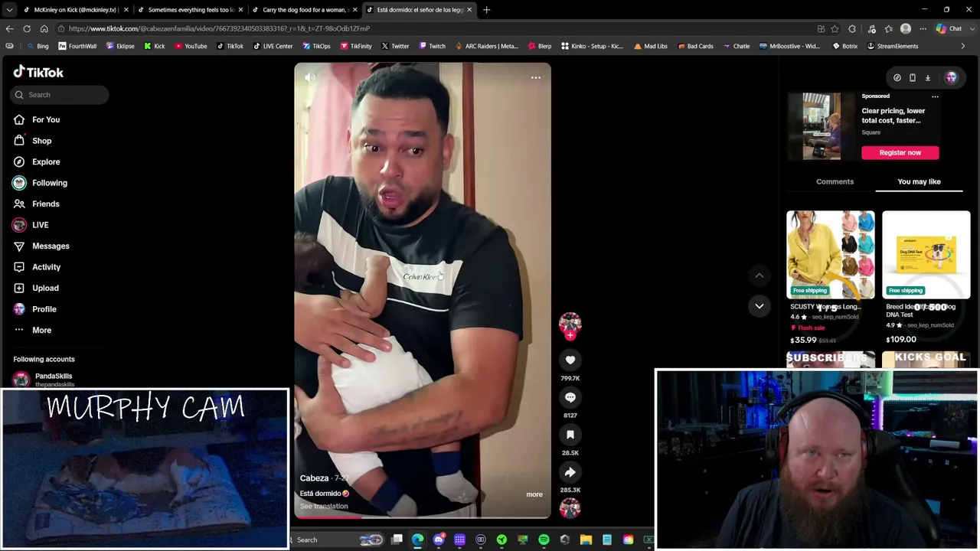Open StreamElements bookmark
This screenshot has width=980, height=551.
click(x=892, y=46)
